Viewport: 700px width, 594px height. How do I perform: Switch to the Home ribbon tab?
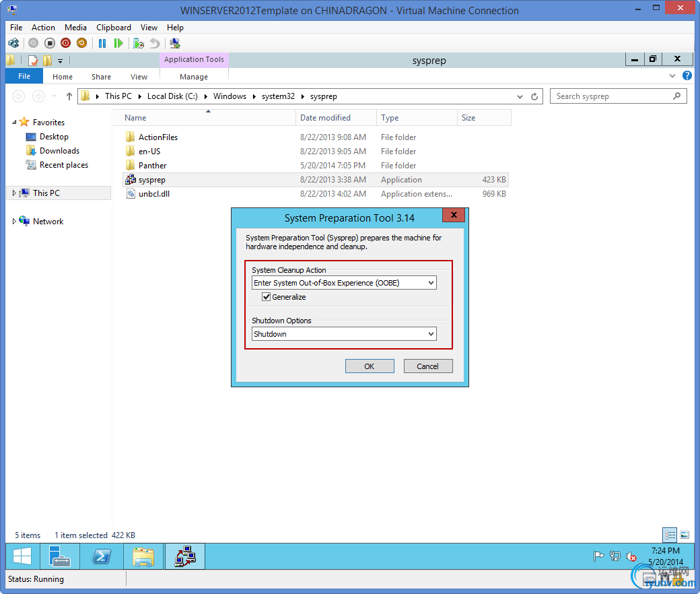click(63, 77)
